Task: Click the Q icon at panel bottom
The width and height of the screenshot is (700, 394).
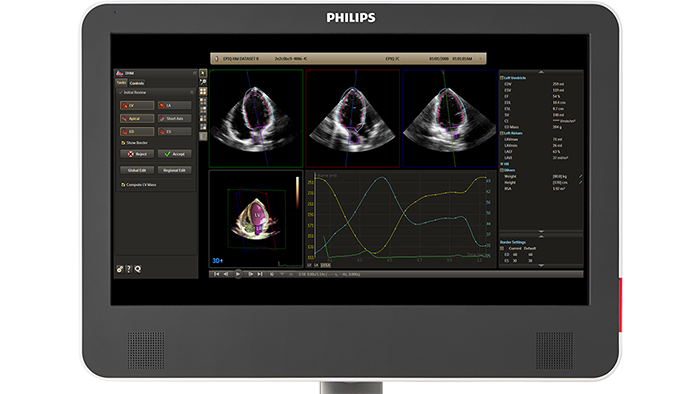Action: tap(138, 269)
